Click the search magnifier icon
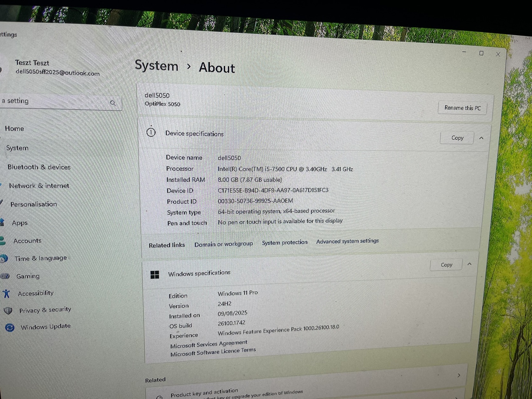 coord(113,103)
